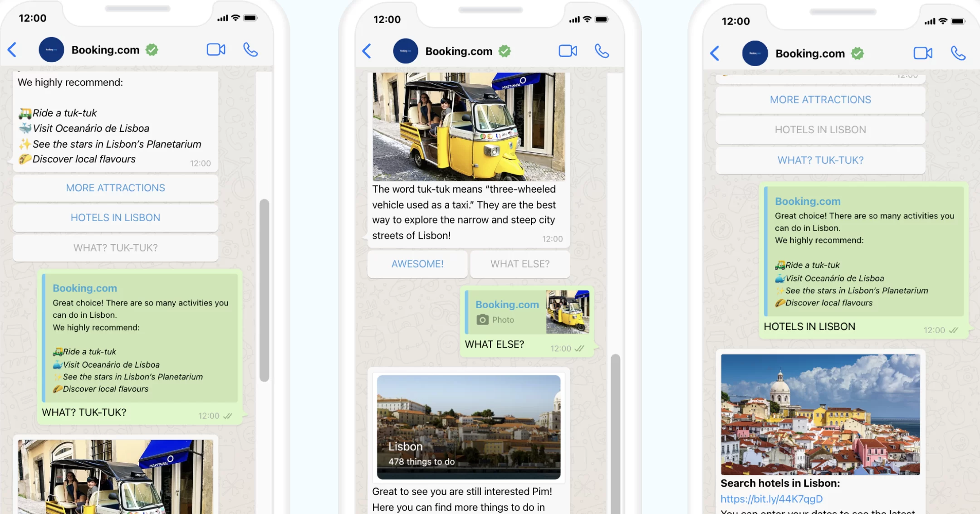Open the Lisbon 478 things to do card

[x=469, y=427]
